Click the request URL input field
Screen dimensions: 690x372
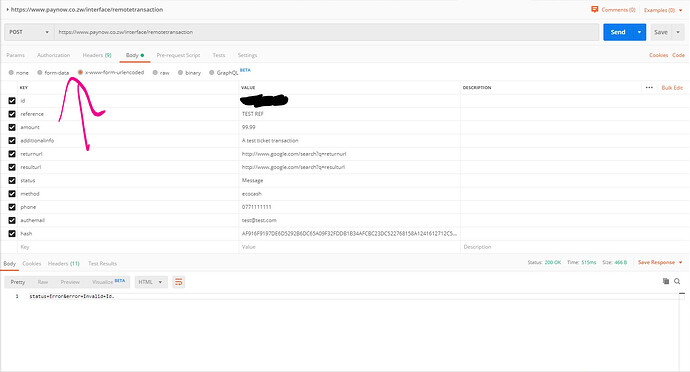327,32
